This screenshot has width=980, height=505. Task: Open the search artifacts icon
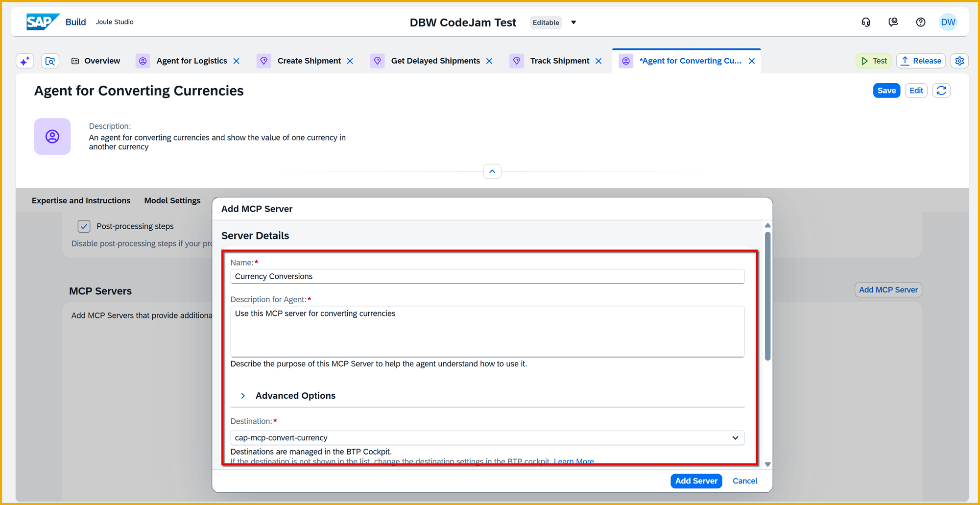50,61
